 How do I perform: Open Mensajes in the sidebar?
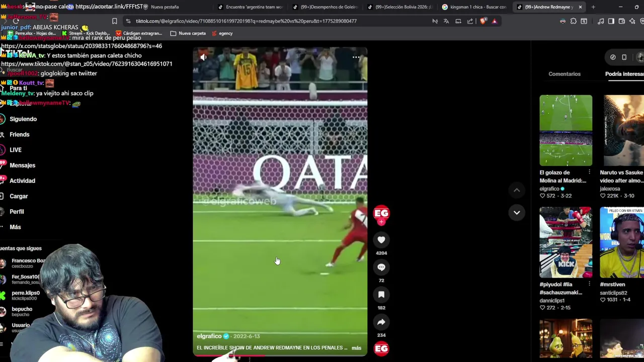(x=22, y=165)
